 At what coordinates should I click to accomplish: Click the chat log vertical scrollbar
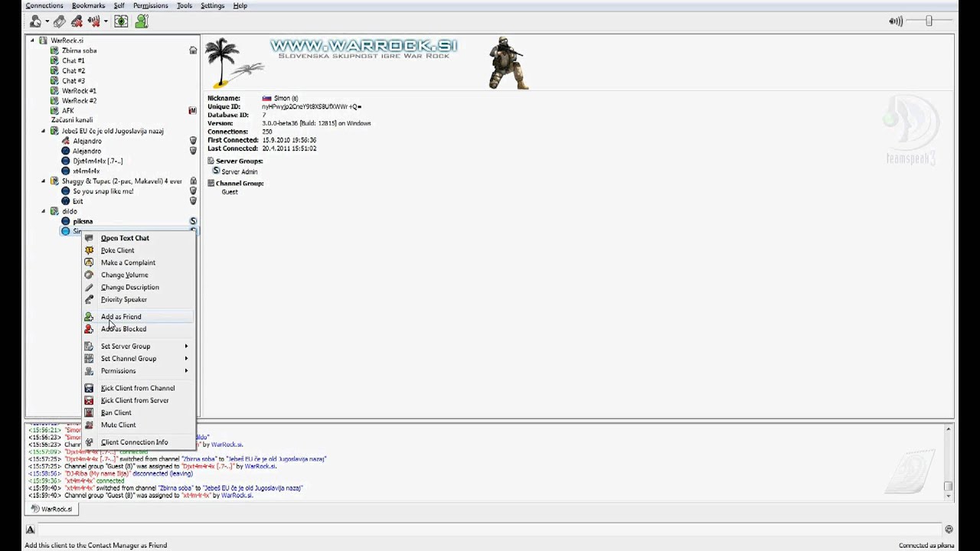(x=948, y=461)
